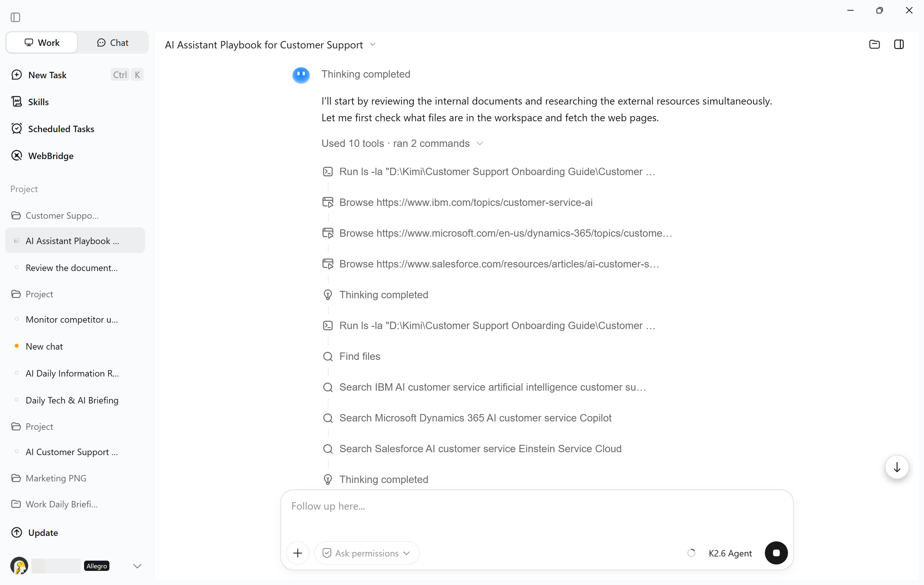Open the Customer Suppo... project folder
This screenshot has width=924, height=585.
pos(75,216)
